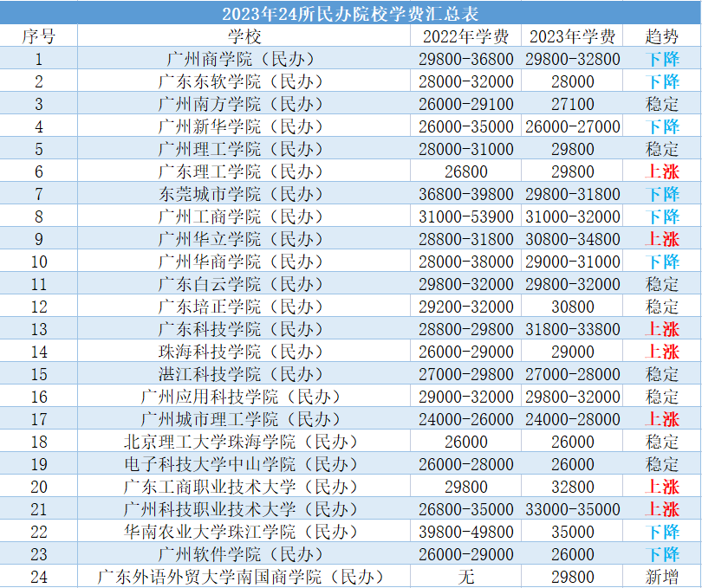Click the 广东培正学院（民办） cell
Viewport: 702px width, 588px height.
tap(244, 307)
